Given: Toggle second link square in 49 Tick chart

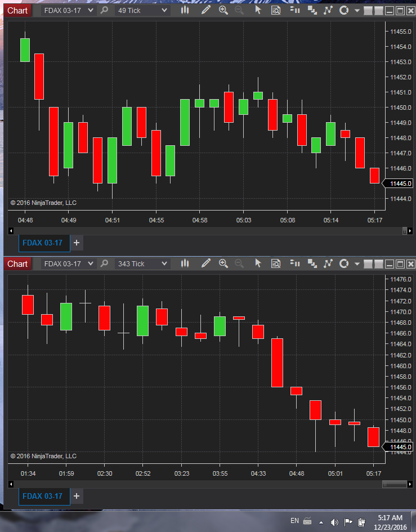Looking at the screenshot, I should pos(379,11).
